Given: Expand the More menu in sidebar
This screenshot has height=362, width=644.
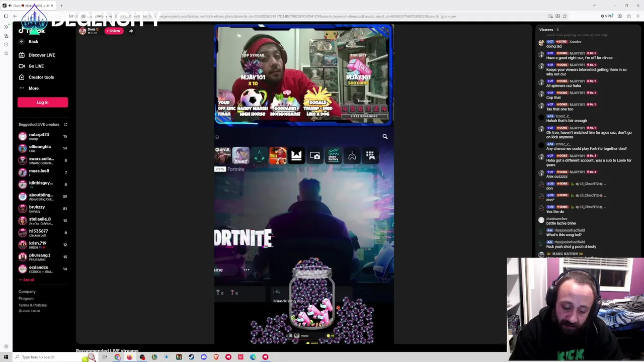Looking at the screenshot, I should [x=33, y=88].
